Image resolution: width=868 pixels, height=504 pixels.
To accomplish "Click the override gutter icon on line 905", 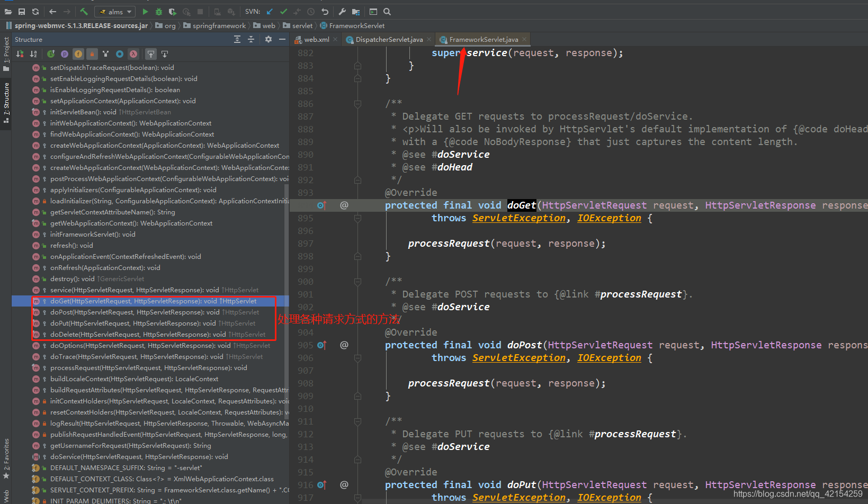I will click(321, 345).
